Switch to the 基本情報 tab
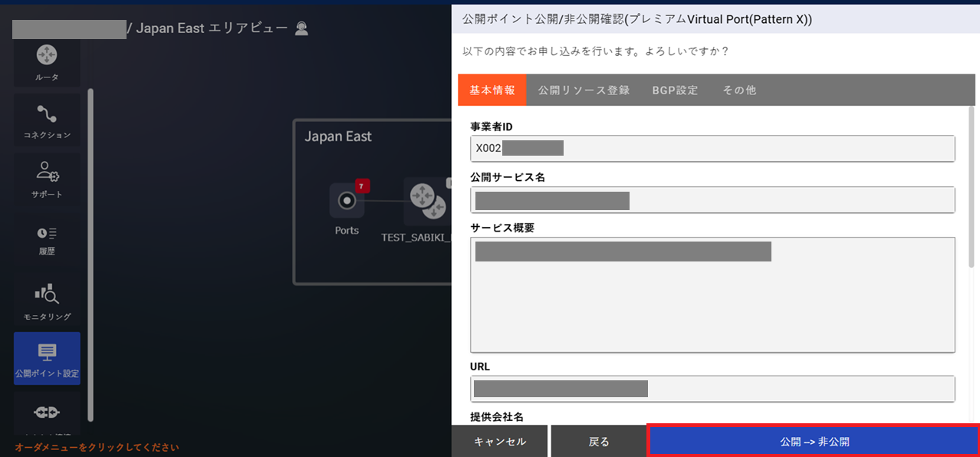The height and width of the screenshot is (457, 980). tap(492, 90)
